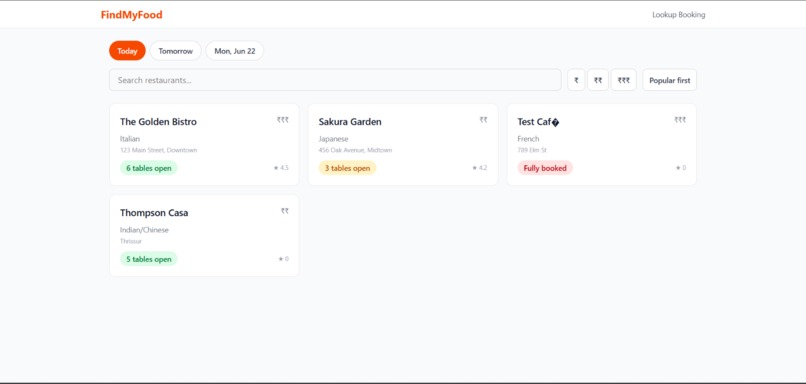The width and height of the screenshot is (806, 384).
Task: Click the 789 Elm St address
Action: (x=532, y=150)
